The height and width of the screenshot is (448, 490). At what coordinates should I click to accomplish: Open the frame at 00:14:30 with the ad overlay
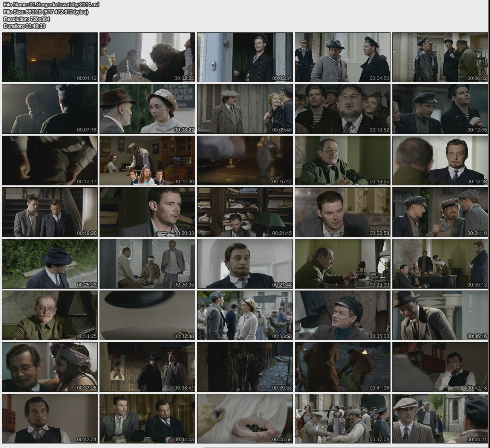pos(147,161)
